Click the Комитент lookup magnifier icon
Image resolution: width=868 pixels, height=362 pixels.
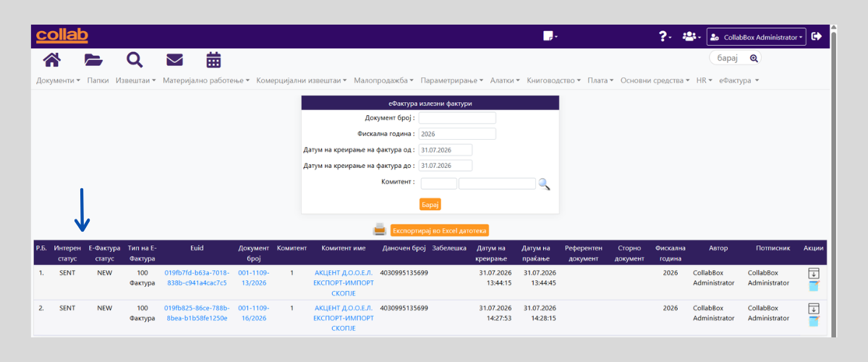tap(544, 184)
